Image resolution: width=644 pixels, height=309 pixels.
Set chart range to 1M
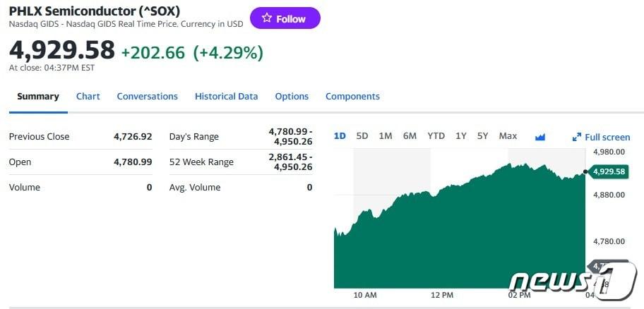pyautogui.click(x=386, y=135)
